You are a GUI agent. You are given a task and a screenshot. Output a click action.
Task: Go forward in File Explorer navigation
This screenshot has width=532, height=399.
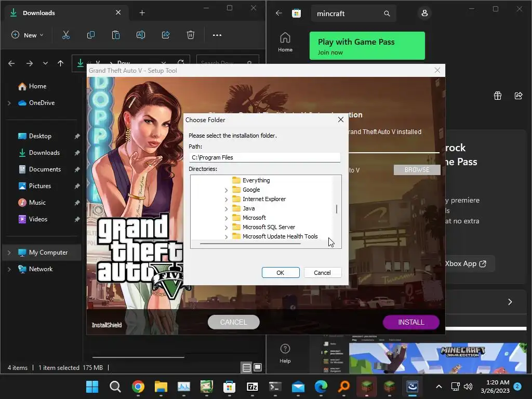30,63
